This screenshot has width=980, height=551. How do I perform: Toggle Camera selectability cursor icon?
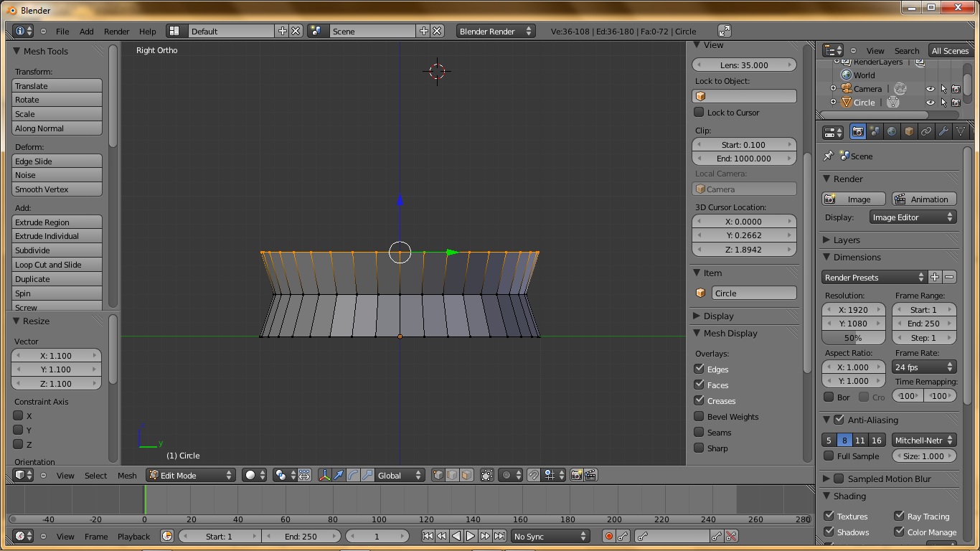point(943,89)
